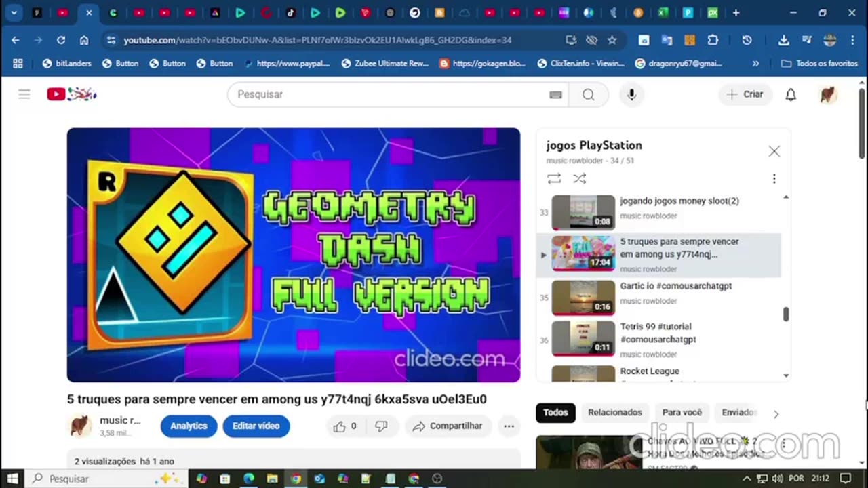The width and height of the screenshot is (868, 488).
Task: Open the on-screen keyboard in the search box
Action: click(x=555, y=95)
